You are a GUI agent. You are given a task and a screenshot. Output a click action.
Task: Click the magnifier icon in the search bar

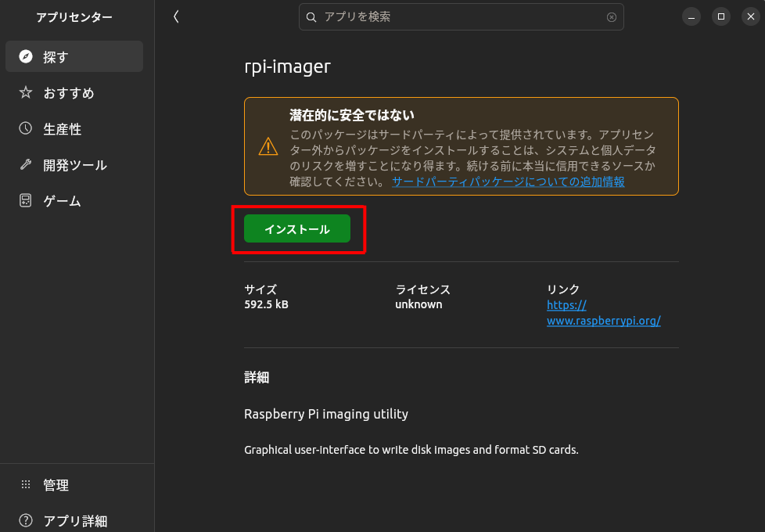[311, 16]
